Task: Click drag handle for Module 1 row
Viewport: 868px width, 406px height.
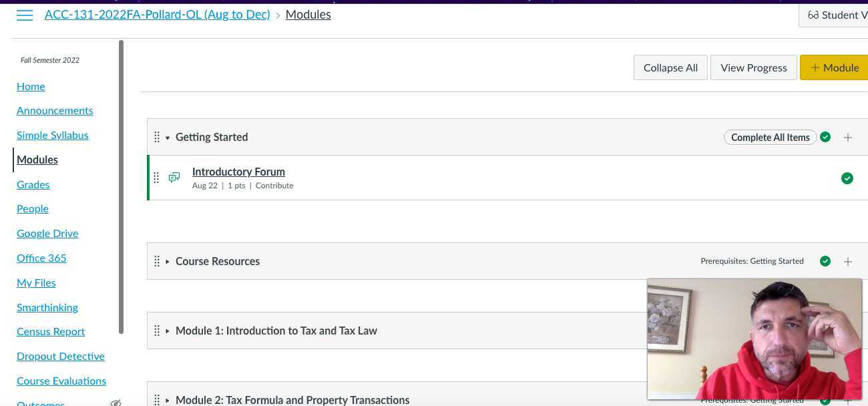Action: pyautogui.click(x=157, y=331)
